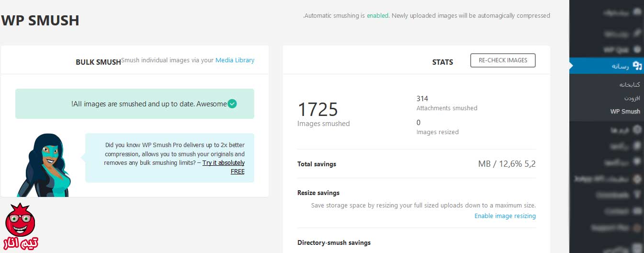Click the 1725 images smushed count
This screenshot has width=644, height=253.
[x=318, y=109]
